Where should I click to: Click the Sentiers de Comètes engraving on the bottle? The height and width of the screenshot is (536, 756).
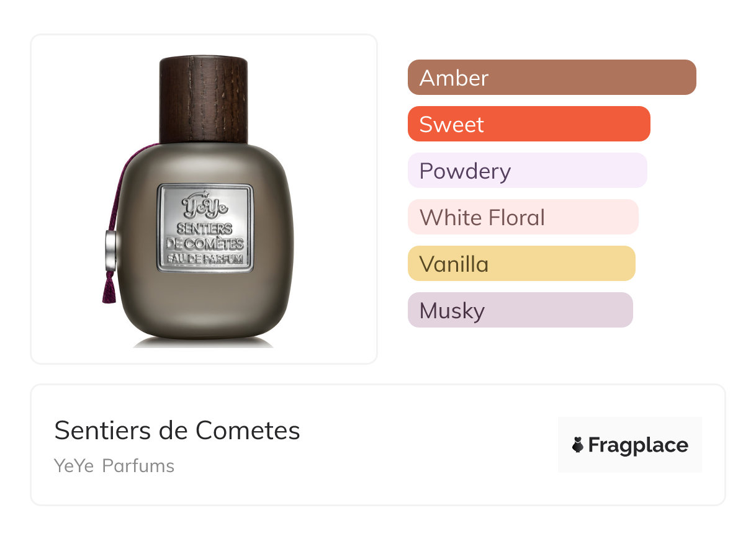pos(205,236)
